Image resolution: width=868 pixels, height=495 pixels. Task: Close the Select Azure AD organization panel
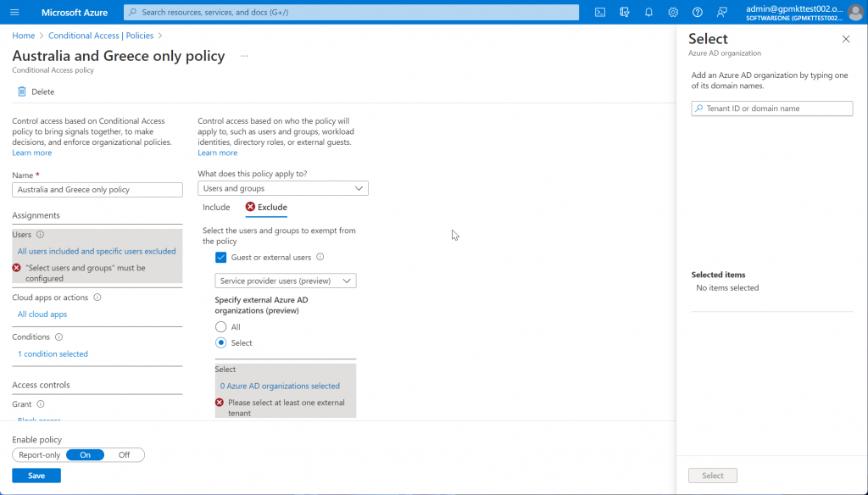(846, 39)
